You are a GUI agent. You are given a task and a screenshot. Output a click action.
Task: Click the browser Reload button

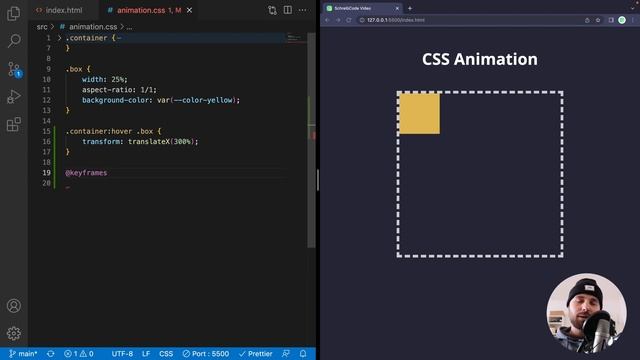[x=349, y=20]
